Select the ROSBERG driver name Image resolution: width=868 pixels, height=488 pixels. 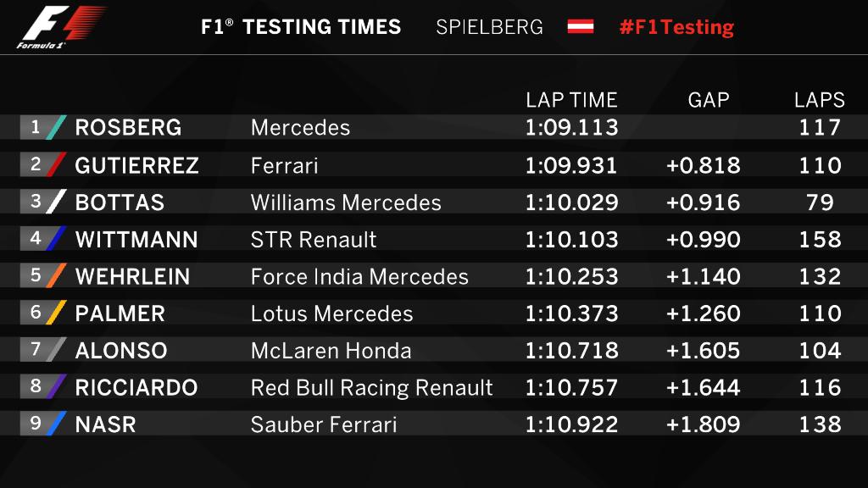[128, 128]
